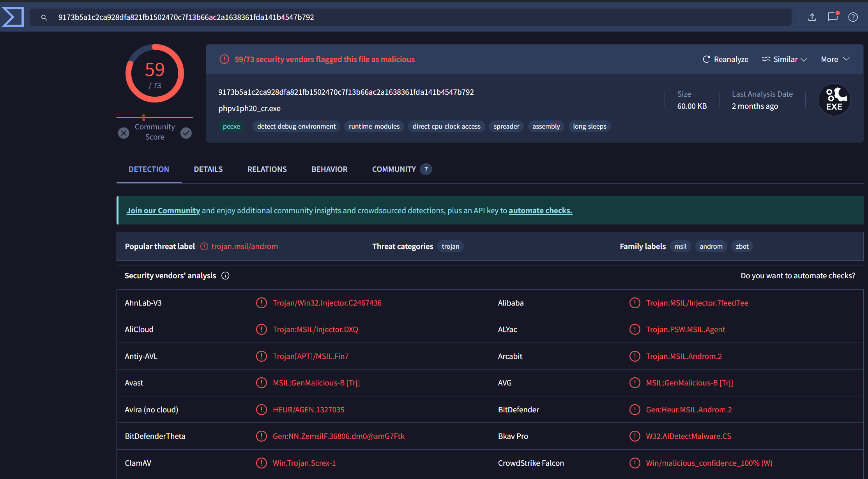This screenshot has width=868, height=479.
Task: Click the Arcabit detection alert icon
Action: point(635,356)
